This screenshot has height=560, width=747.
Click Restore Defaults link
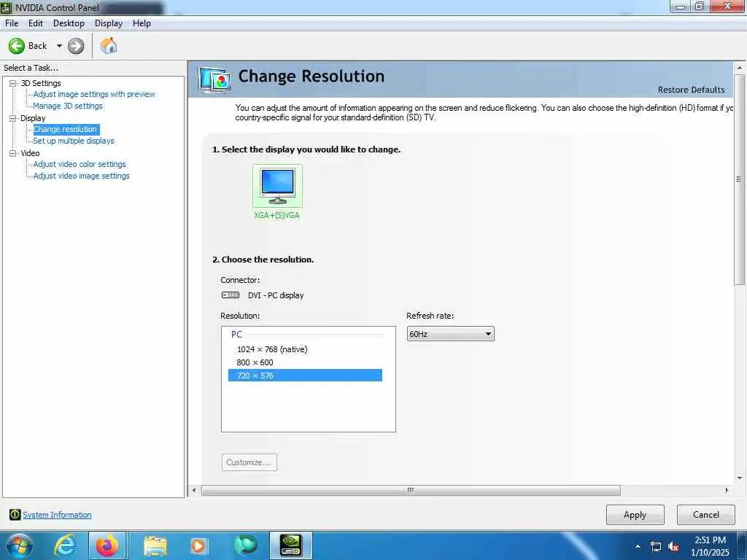[x=691, y=90]
